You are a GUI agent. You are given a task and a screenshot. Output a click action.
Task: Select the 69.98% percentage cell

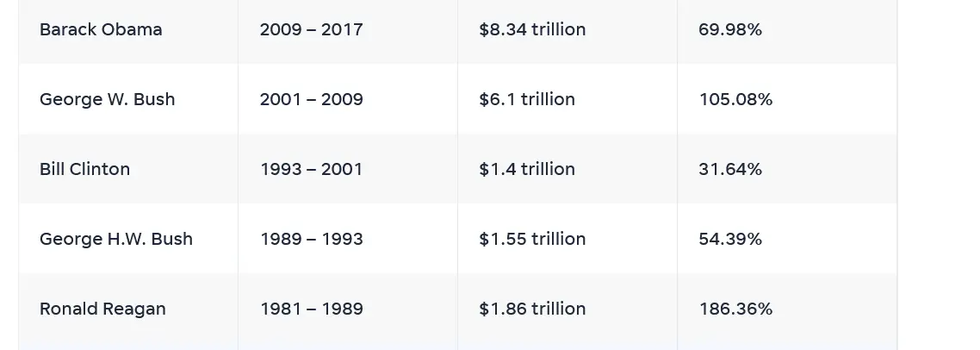point(730,29)
